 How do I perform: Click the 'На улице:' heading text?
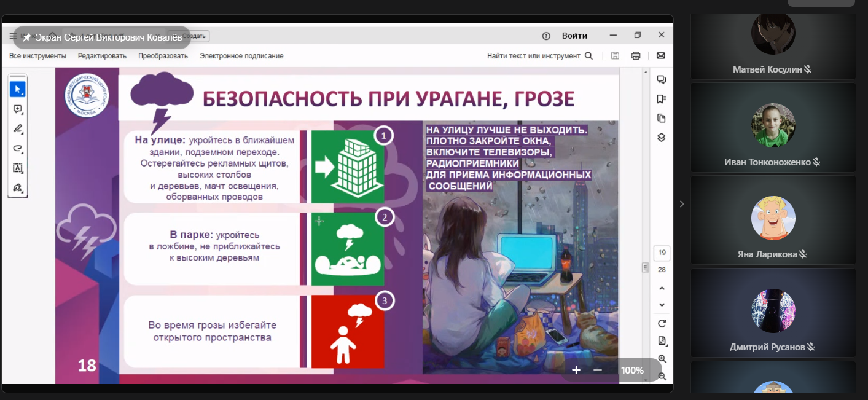click(x=160, y=140)
